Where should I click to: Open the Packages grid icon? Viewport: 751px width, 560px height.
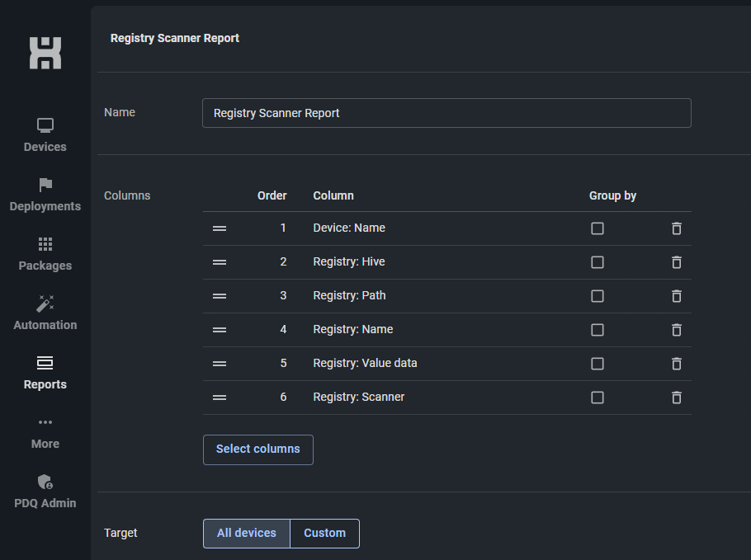[x=45, y=244]
